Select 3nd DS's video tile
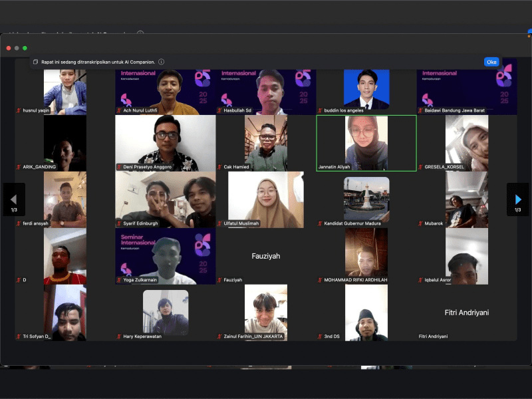The width and height of the screenshot is (532, 399). coord(366,313)
